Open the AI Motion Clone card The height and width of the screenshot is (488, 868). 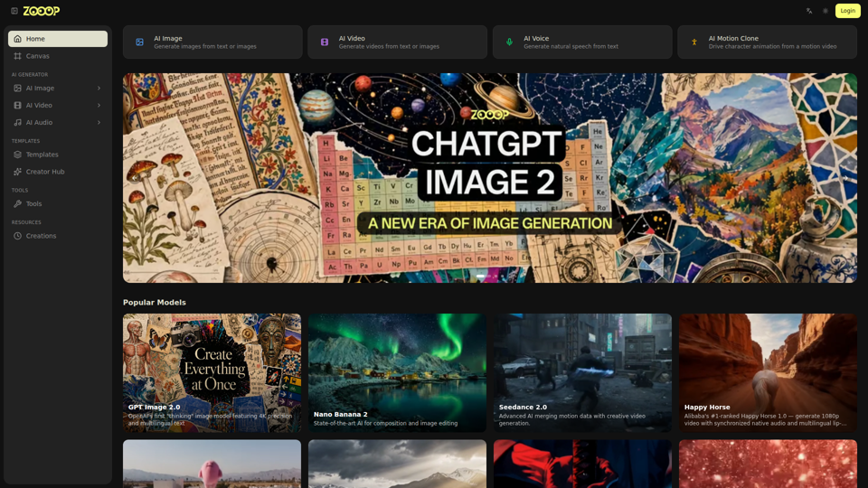768,42
